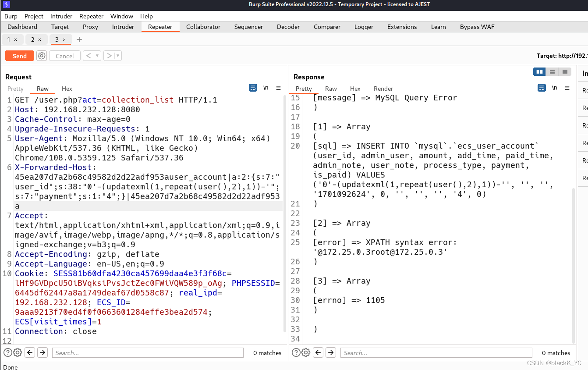
Task: Expand back history dropdown arrow
Action: coord(97,56)
